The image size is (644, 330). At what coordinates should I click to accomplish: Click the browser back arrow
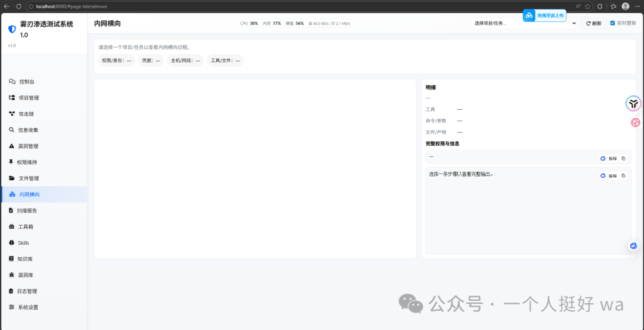click(x=7, y=6)
